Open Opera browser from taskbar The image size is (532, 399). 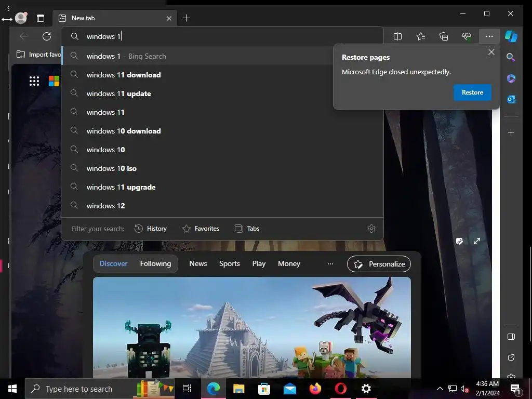341,389
